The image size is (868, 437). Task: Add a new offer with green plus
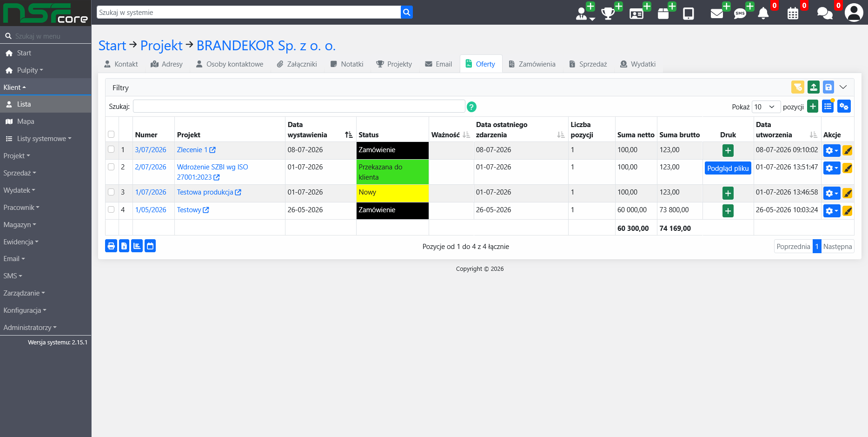click(x=813, y=107)
